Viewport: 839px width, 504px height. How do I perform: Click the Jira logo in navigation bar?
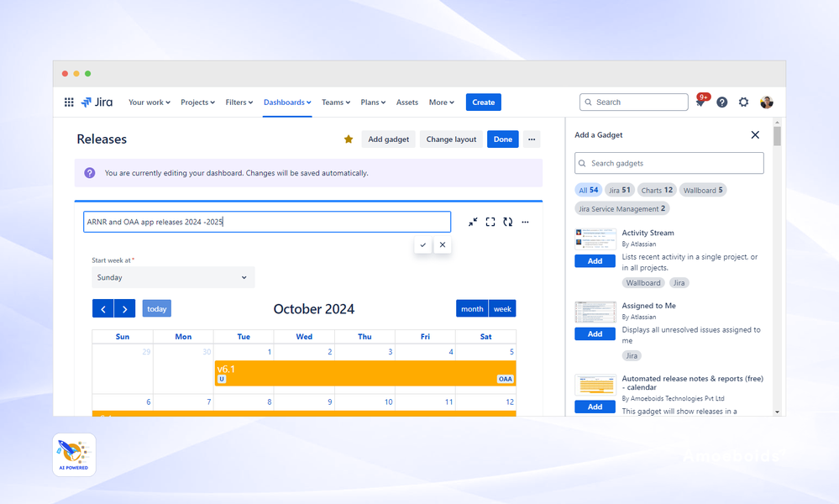point(97,102)
